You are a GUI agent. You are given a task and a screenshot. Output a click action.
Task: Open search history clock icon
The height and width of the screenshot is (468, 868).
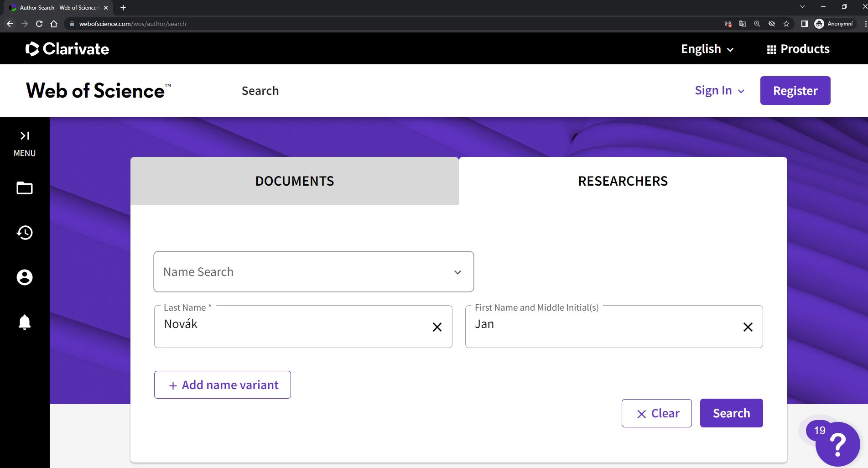25,233
